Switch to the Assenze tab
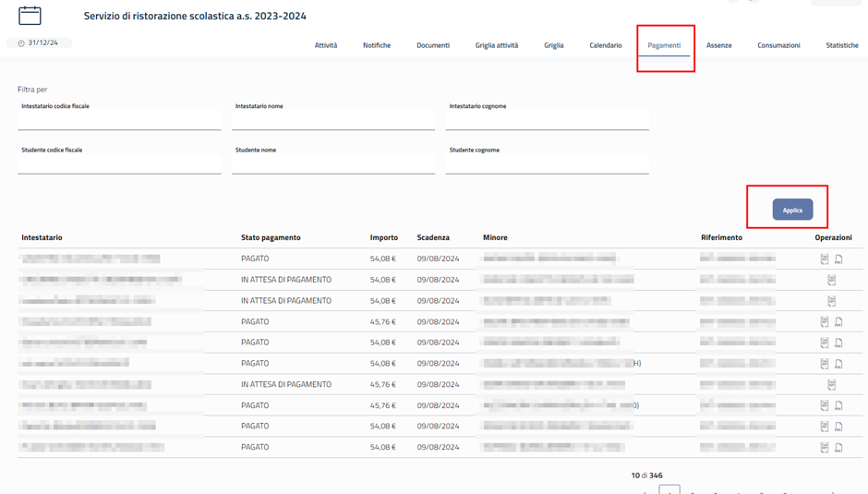Viewport: 868px width, 494px height. pyautogui.click(x=718, y=45)
